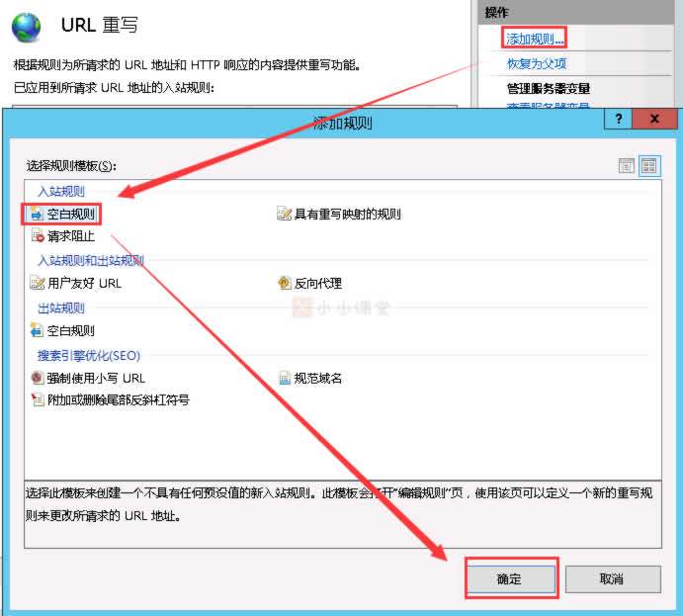This screenshot has height=616, width=683.
Task: Click the 入站规则 group header
Action: [x=61, y=191]
